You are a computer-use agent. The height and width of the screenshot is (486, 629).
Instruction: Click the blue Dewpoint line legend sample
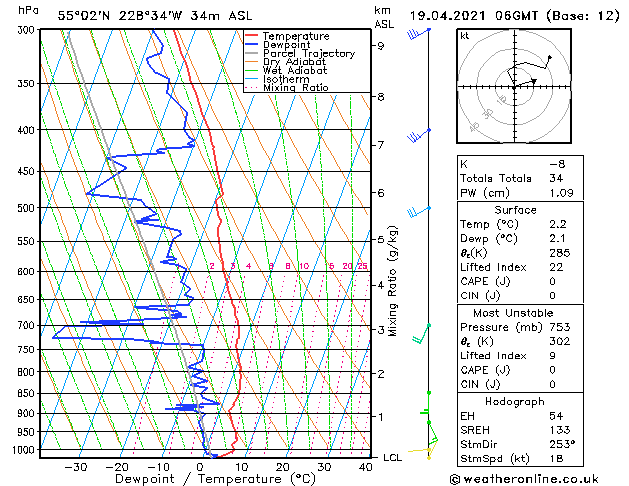point(251,45)
